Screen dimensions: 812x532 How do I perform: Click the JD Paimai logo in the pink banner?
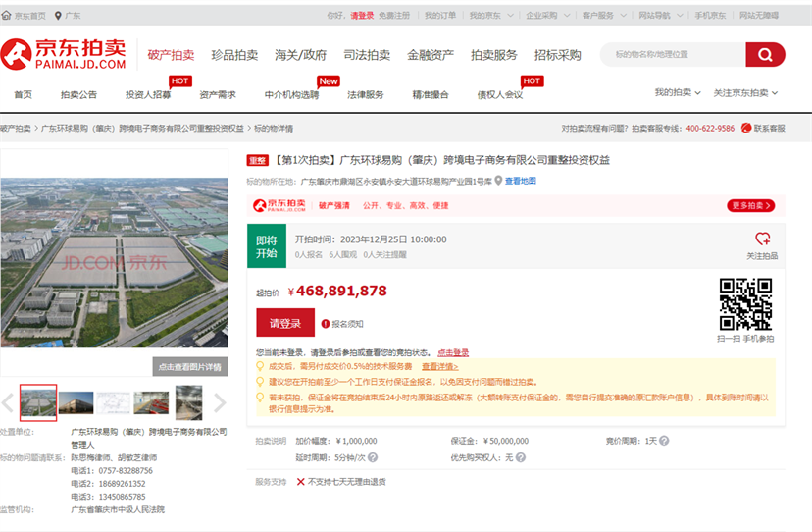point(279,205)
